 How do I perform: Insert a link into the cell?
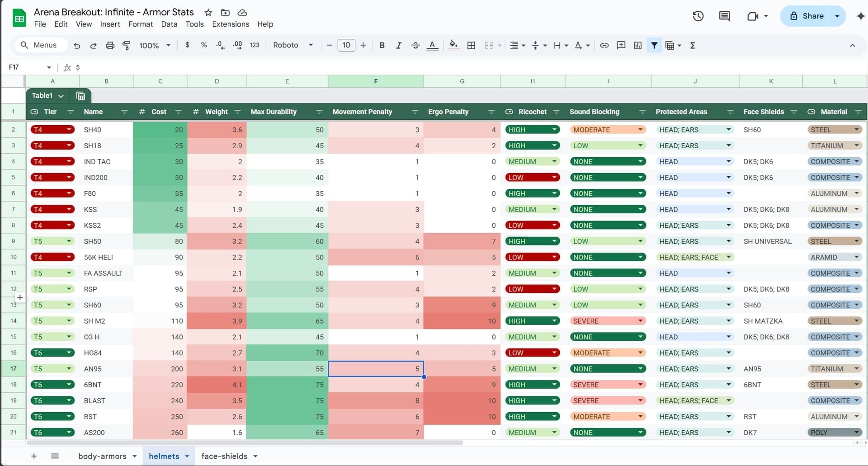604,45
